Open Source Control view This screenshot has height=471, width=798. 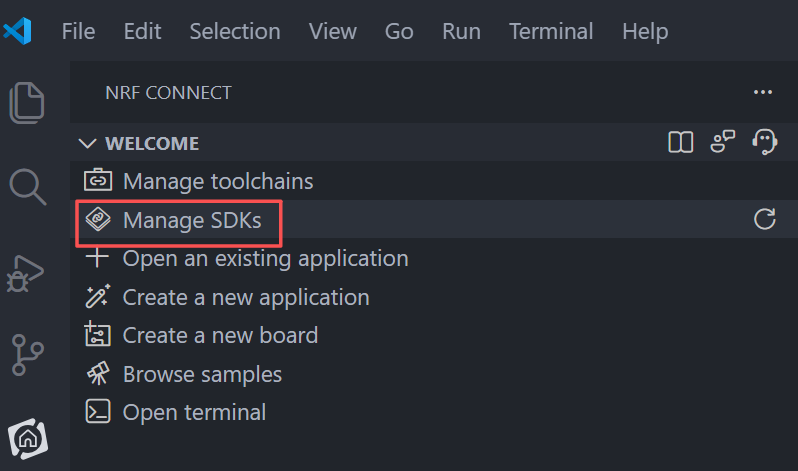pyautogui.click(x=27, y=354)
